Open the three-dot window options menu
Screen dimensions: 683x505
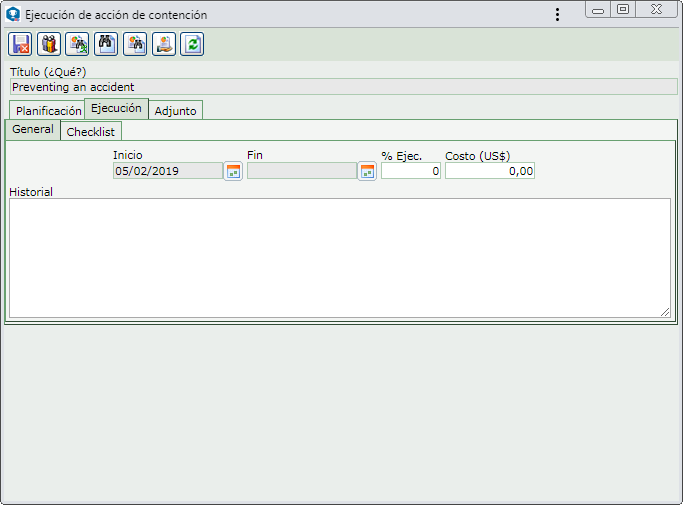pos(557,14)
